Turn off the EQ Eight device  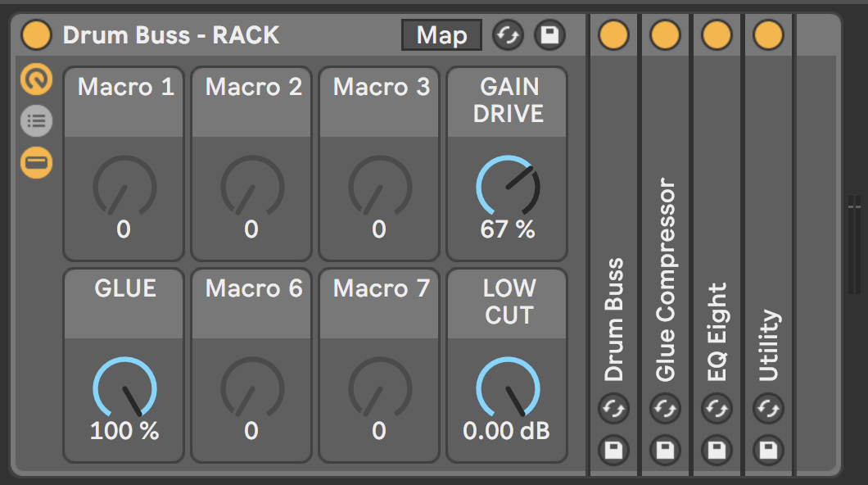[717, 35]
